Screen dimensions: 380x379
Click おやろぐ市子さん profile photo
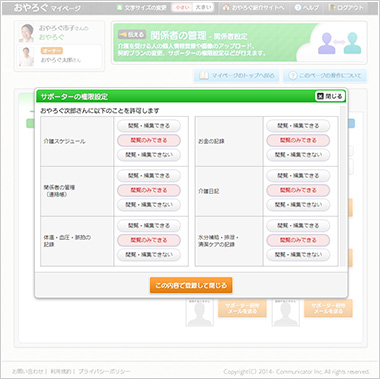(x=26, y=33)
